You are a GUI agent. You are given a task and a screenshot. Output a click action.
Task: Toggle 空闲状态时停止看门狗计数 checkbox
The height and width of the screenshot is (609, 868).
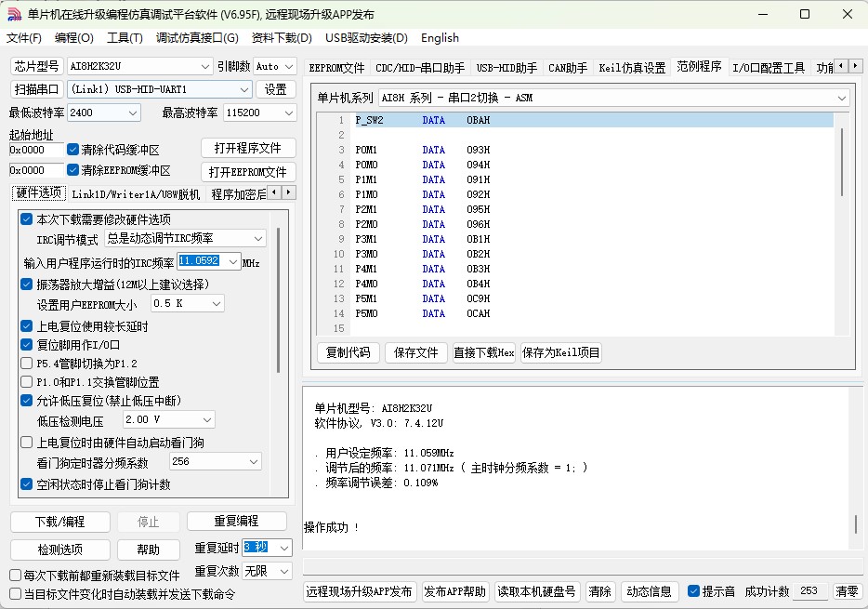[x=27, y=484]
